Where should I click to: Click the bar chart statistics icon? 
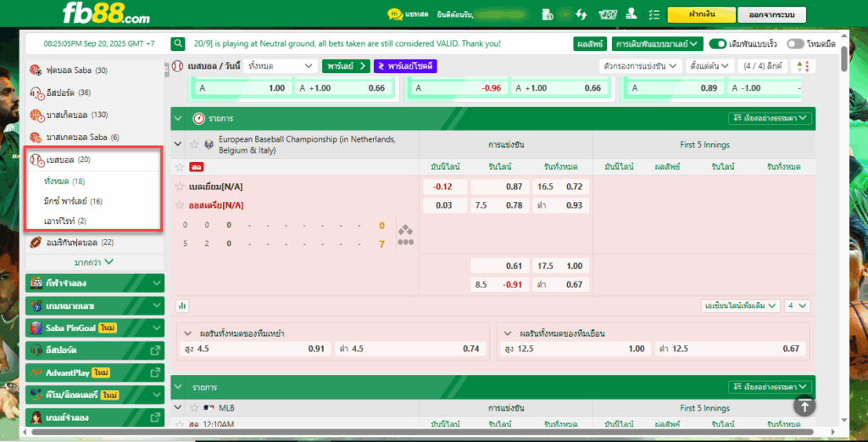(182, 305)
